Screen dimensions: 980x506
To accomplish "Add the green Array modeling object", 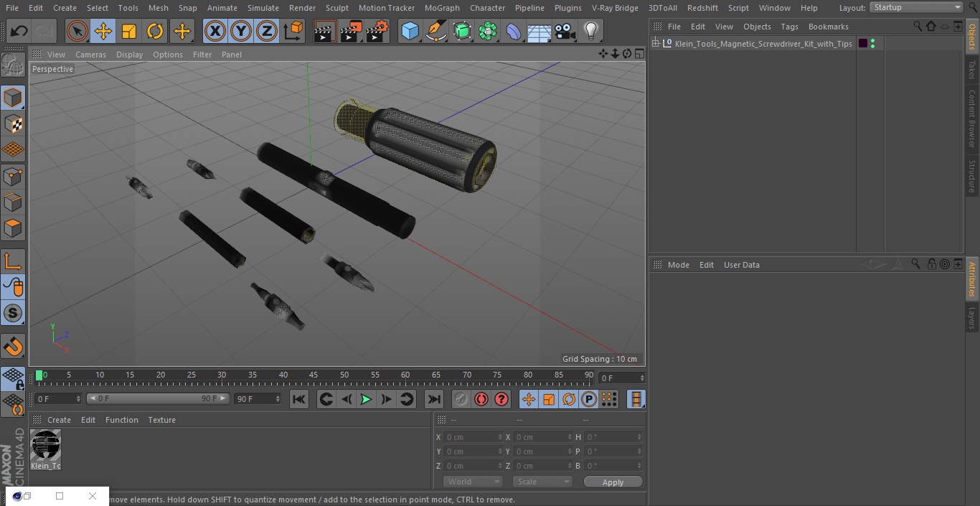I will (488, 31).
